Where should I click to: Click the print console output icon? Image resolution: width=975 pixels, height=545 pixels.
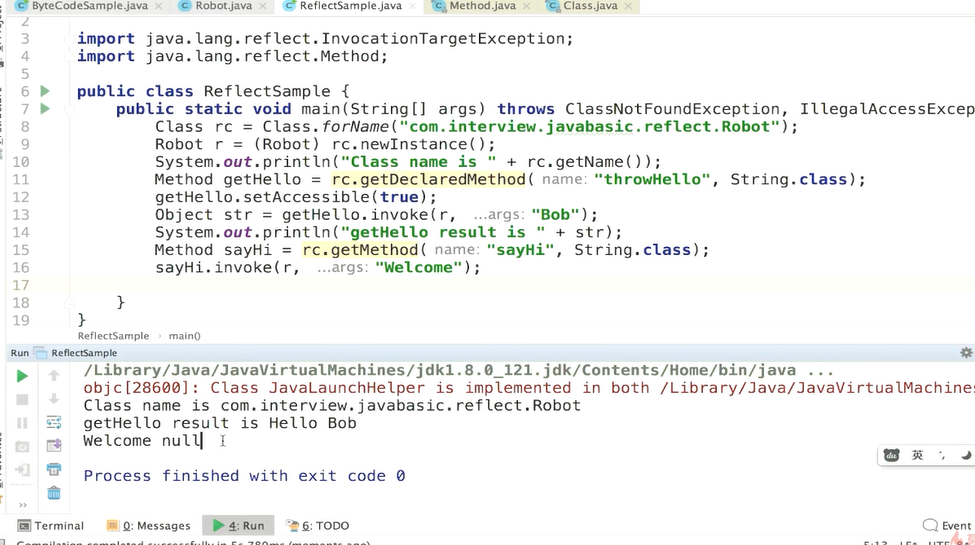point(54,469)
